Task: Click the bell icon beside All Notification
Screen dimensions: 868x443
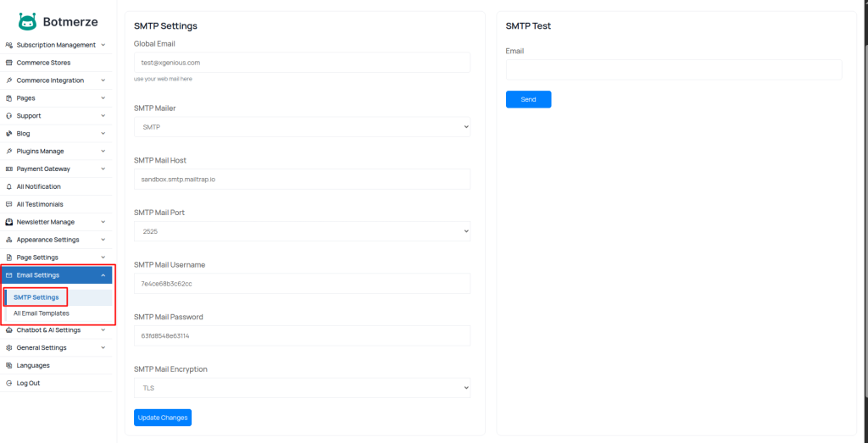Action: [x=8, y=186]
